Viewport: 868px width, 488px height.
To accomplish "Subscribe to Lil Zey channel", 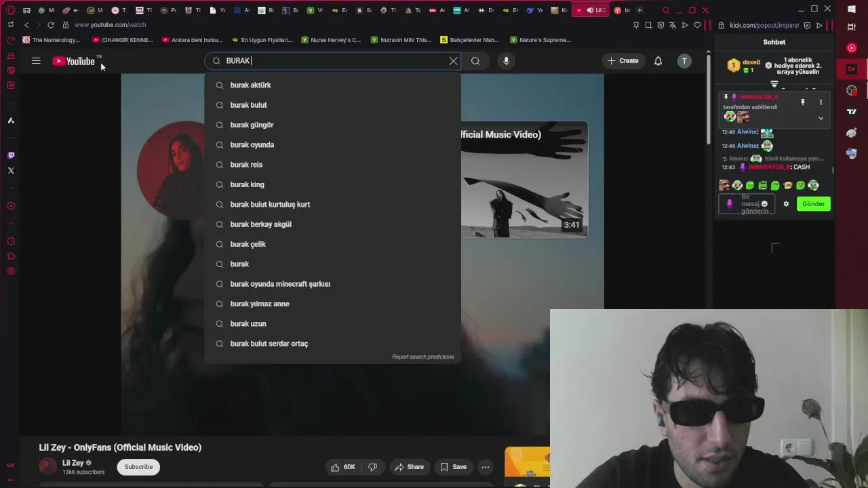I will pos(138,467).
